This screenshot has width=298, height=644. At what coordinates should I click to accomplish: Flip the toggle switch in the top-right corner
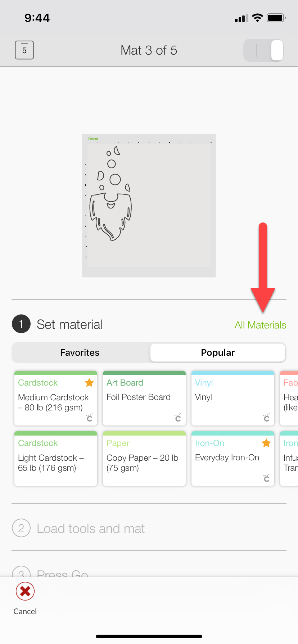263,51
